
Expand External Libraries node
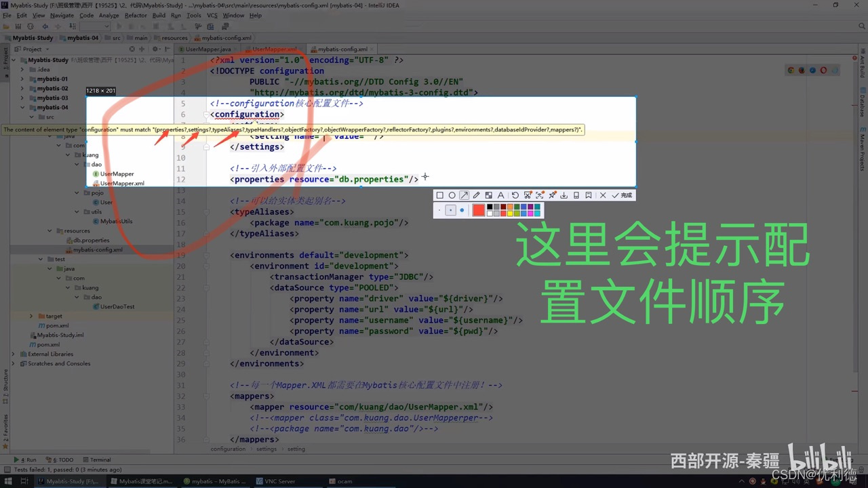point(14,354)
